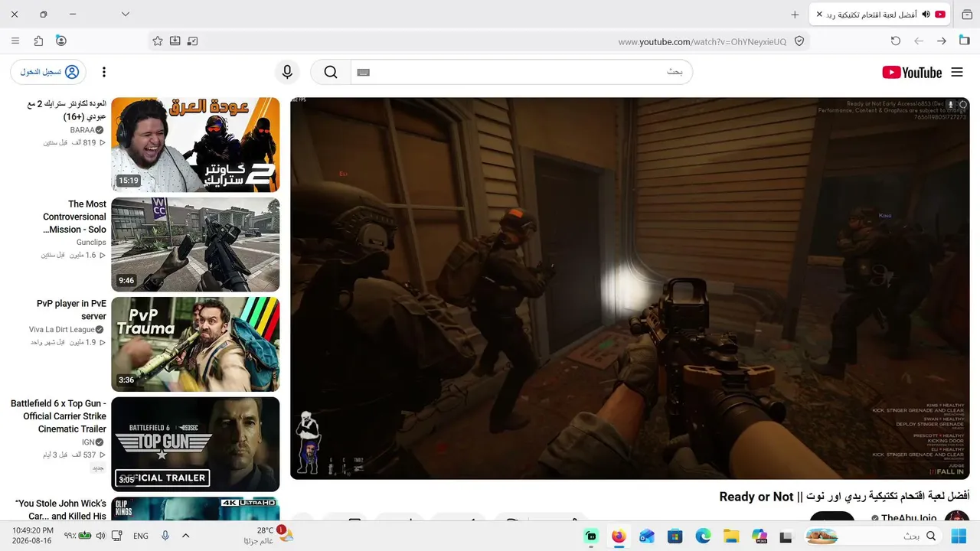Viewport: 980px width, 551px height.
Task: Click the magnifier search button on YouTube
Action: coord(331,72)
